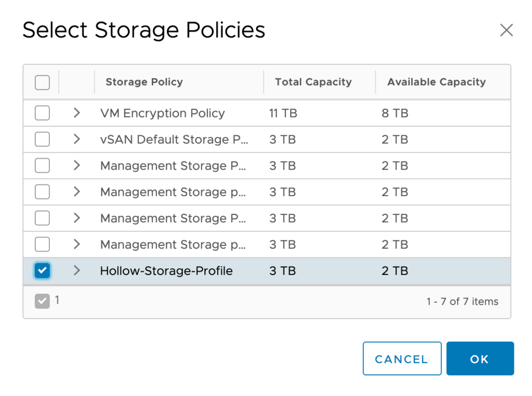This screenshot has height=396, width=532.
Task: Click the Available Capacity column header
Action: click(436, 82)
